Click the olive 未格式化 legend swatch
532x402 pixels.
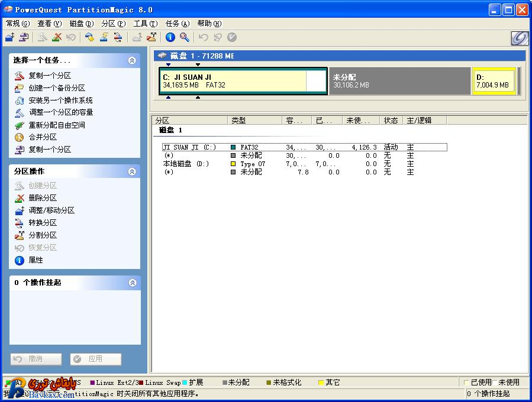269,382
